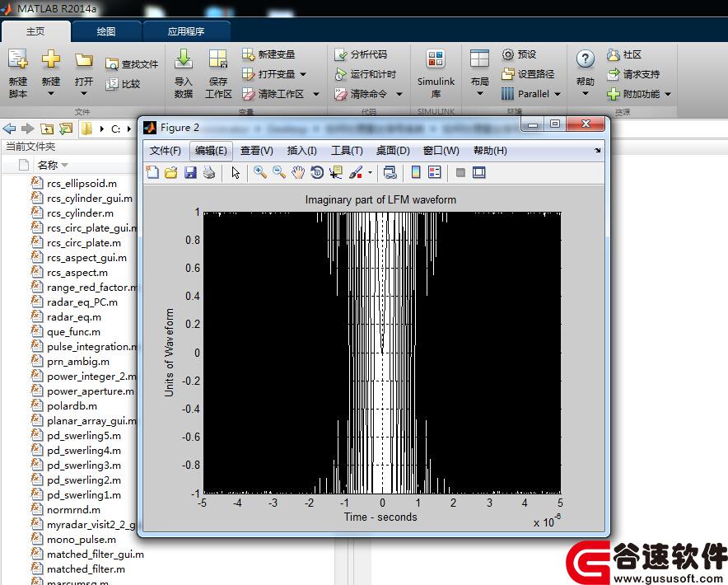Expand the 清除工作区 dropdown arrow
Image resolution: width=728 pixels, height=585 pixels.
(x=316, y=94)
